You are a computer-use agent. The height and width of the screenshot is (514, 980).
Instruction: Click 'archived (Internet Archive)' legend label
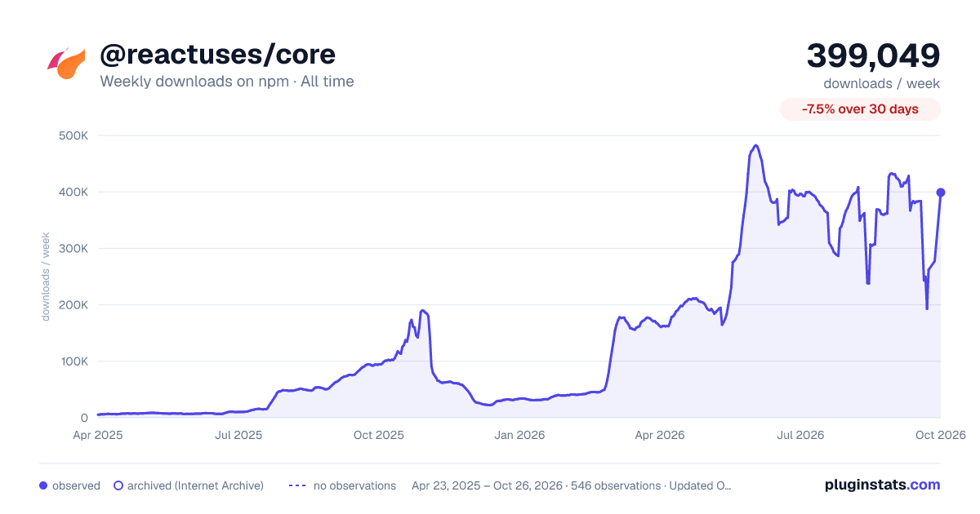[x=195, y=485]
